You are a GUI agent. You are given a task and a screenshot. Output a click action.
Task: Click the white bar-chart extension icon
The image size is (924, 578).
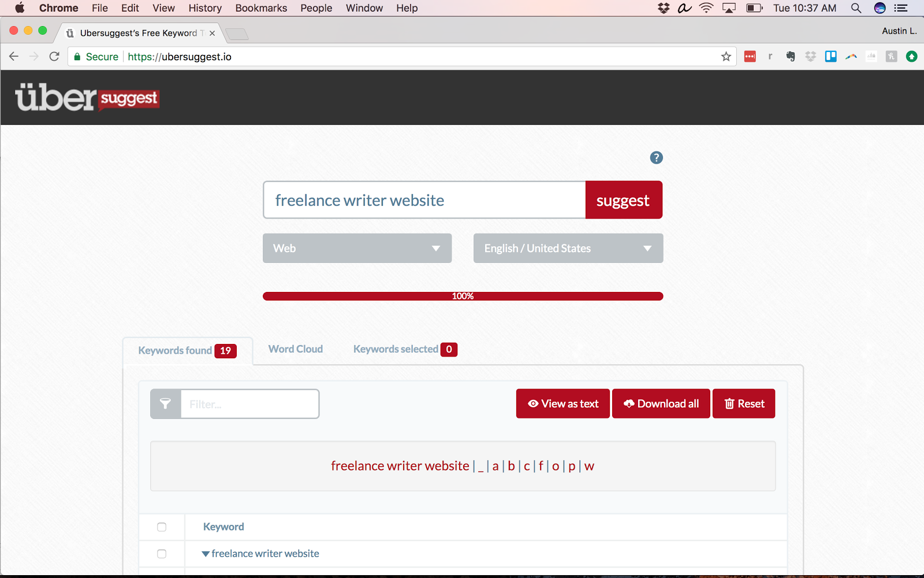tap(871, 56)
